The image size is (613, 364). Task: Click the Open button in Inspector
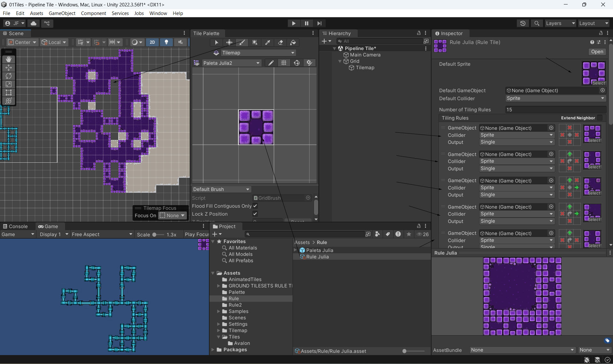pos(597,52)
